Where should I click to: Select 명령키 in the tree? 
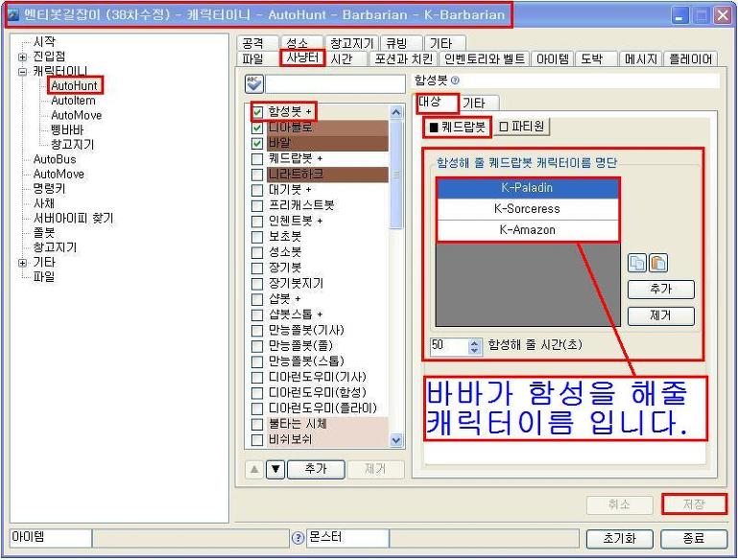pyautogui.click(x=49, y=189)
